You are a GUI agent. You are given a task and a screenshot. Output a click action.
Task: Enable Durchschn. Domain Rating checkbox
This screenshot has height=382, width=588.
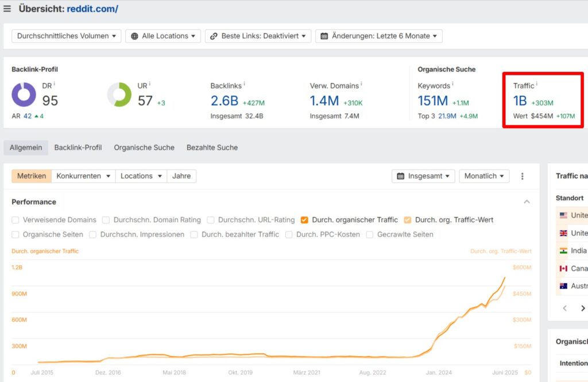click(106, 220)
